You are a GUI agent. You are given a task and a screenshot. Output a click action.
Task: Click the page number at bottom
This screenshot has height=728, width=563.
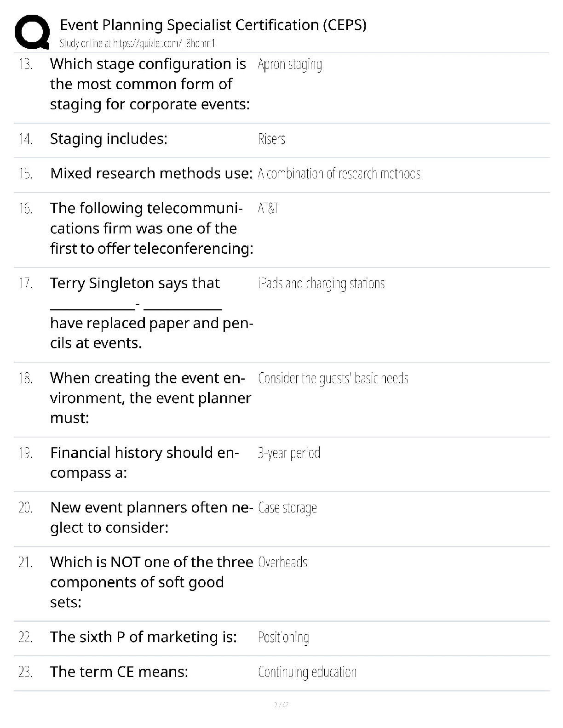pyautogui.click(x=281, y=704)
